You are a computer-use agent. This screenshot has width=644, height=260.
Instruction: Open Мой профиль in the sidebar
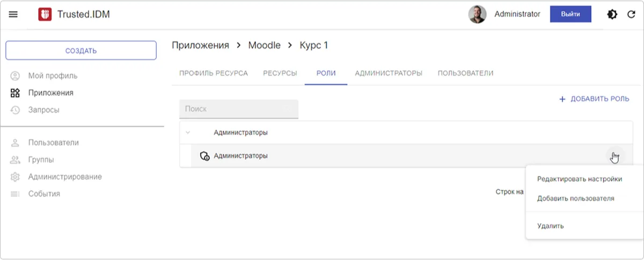53,76
